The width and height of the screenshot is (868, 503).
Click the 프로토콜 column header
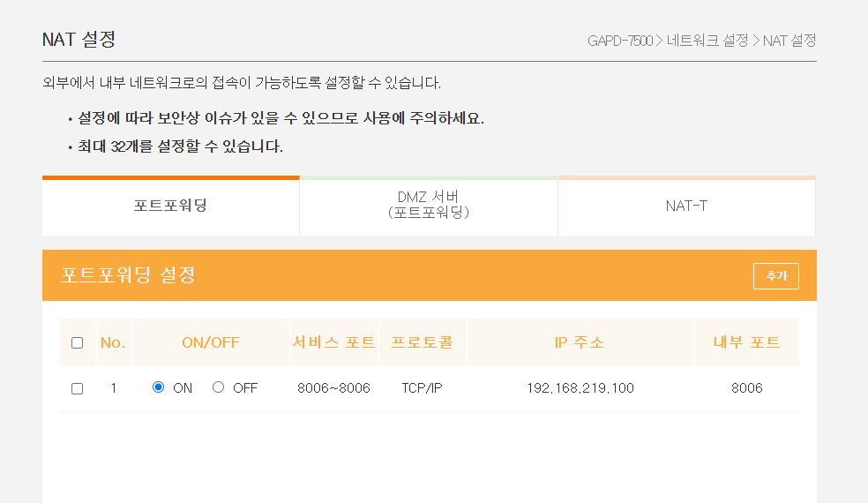(x=423, y=342)
